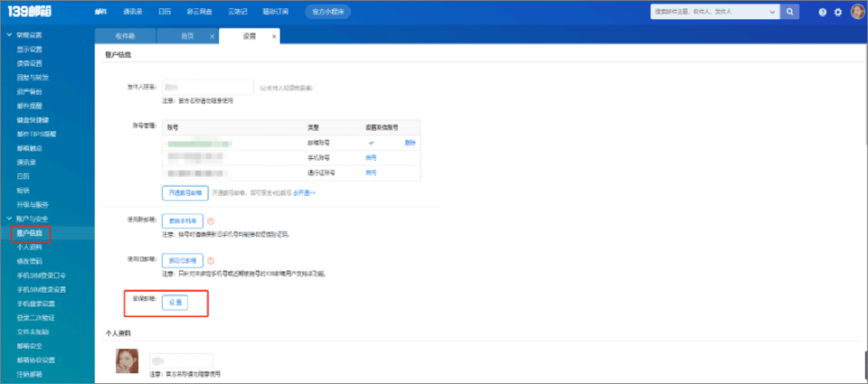Open 通讯录 in the top navigation
This screenshot has height=384, width=868.
tap(133, 12)
